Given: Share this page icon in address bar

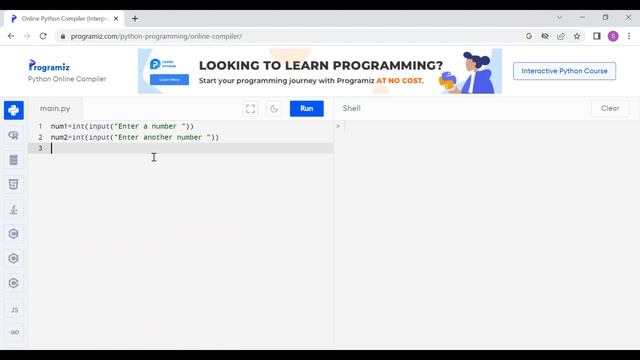Looking at the screenshot, I should coord(561,36).
